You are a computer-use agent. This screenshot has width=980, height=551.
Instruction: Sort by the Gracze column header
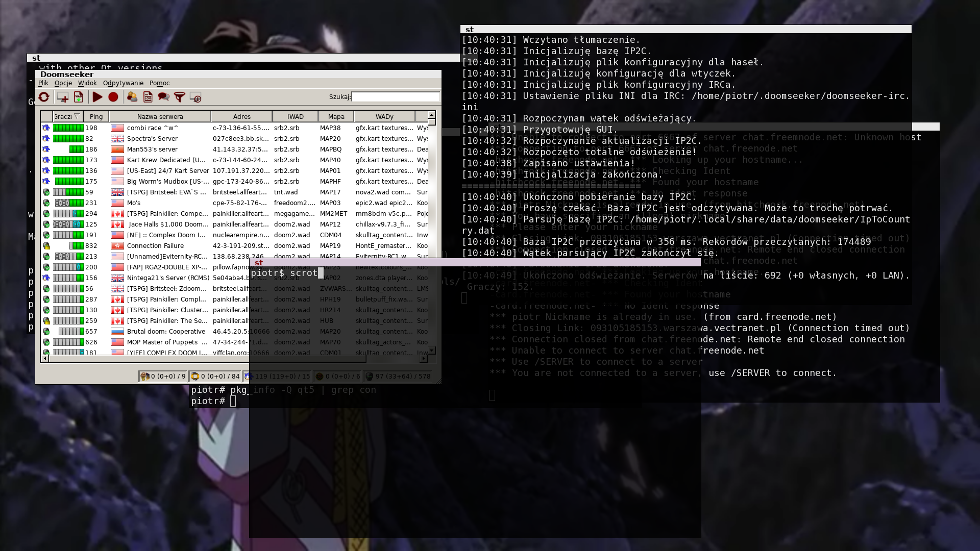point(67,117)
